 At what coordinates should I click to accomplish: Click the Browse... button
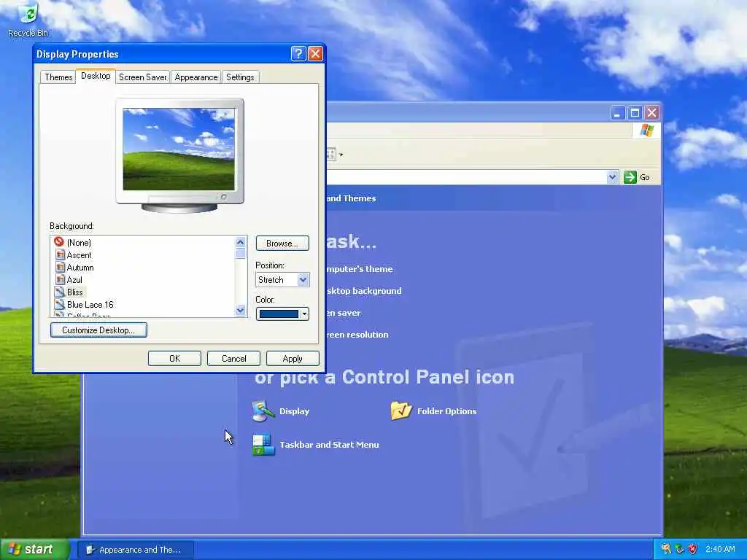[282, 244]
